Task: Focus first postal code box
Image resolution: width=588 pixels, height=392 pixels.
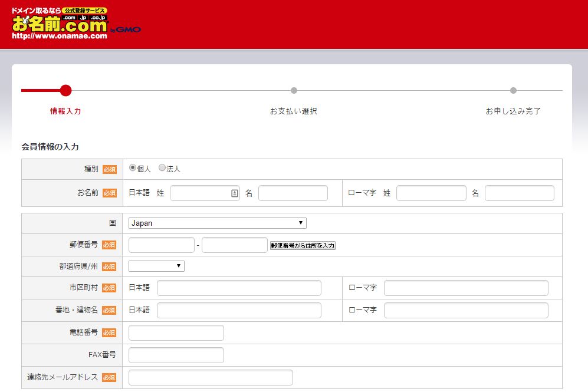Action: pyautogui.click(x=162, y=245)
